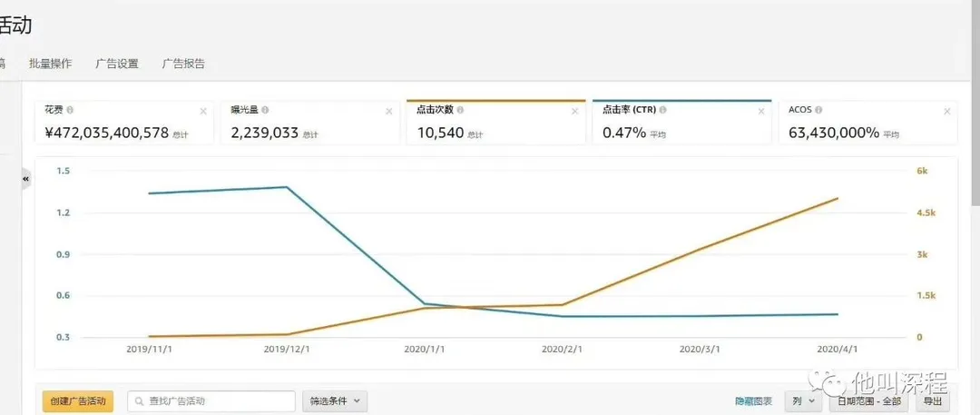The height and width of the screenshot is (415, 980).
Task: Remove the 点击率 (CTR) metric card
Action: pos(760,112)
